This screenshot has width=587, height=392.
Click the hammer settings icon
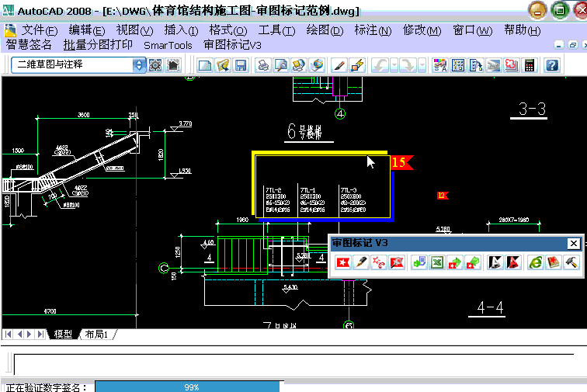[571, 262]
